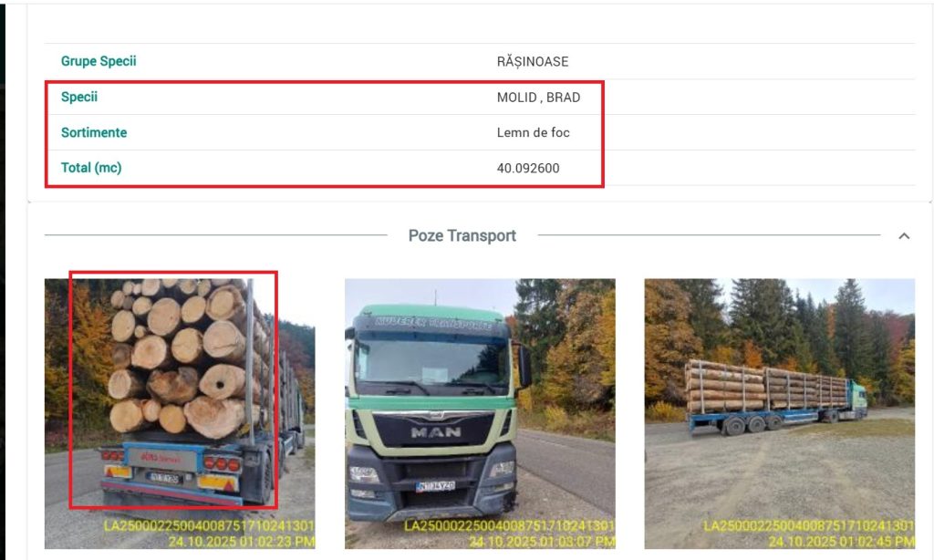
Task: Click the MOLID , BRAD species value
Action: (538, 98)
